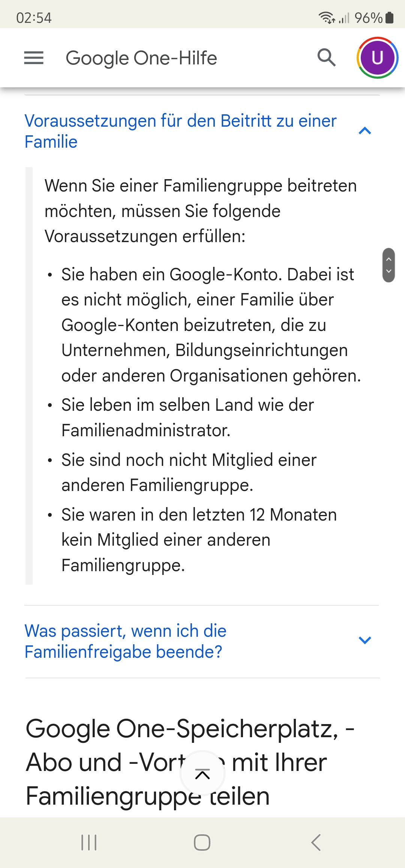This screenshot has width=405, height=868.
Task: Click the fast scroll handle on right edge
Action: coord(388,265)
